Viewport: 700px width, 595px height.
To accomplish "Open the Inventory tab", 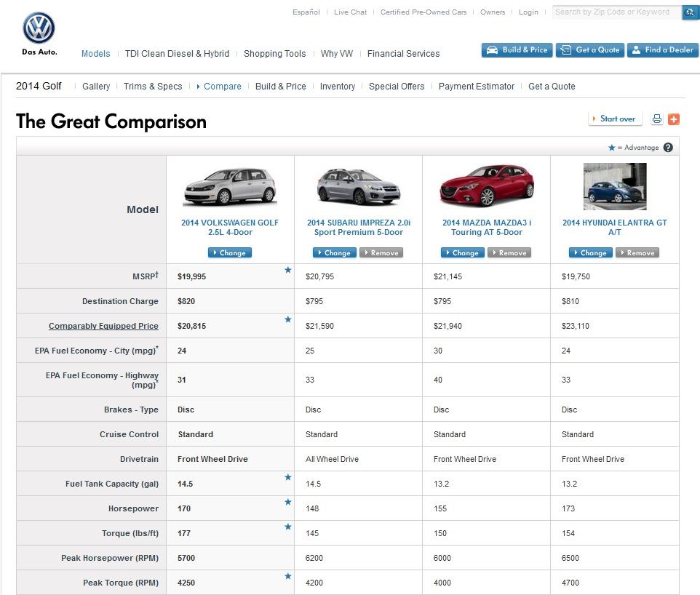I will point(338,86).
